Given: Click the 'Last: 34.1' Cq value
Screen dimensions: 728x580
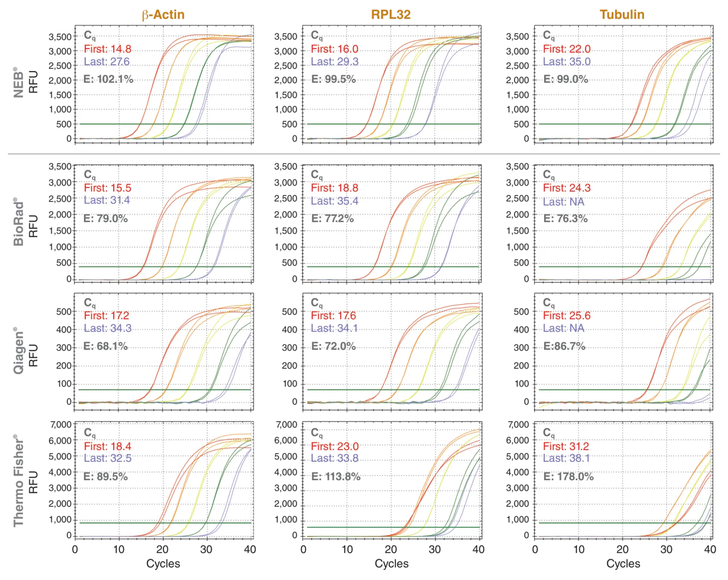Looking at the screenshot, I should pyautogui.click(x=334, y=328).
